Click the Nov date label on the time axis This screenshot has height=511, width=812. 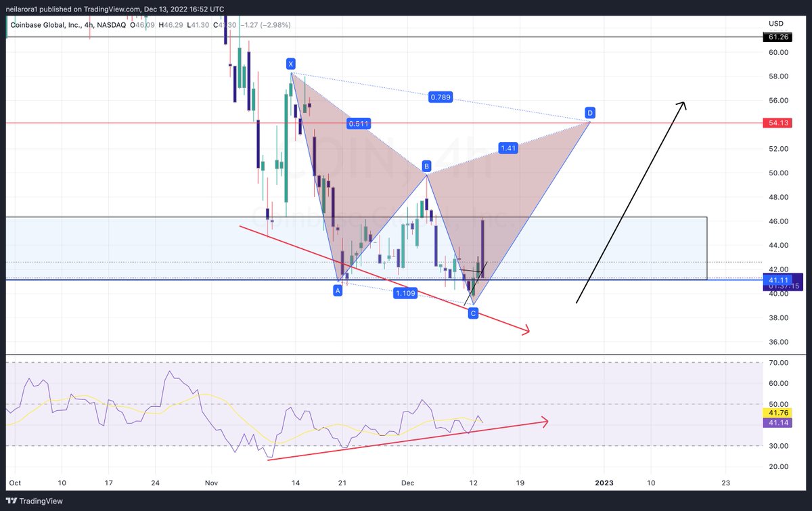pos(212,483)
